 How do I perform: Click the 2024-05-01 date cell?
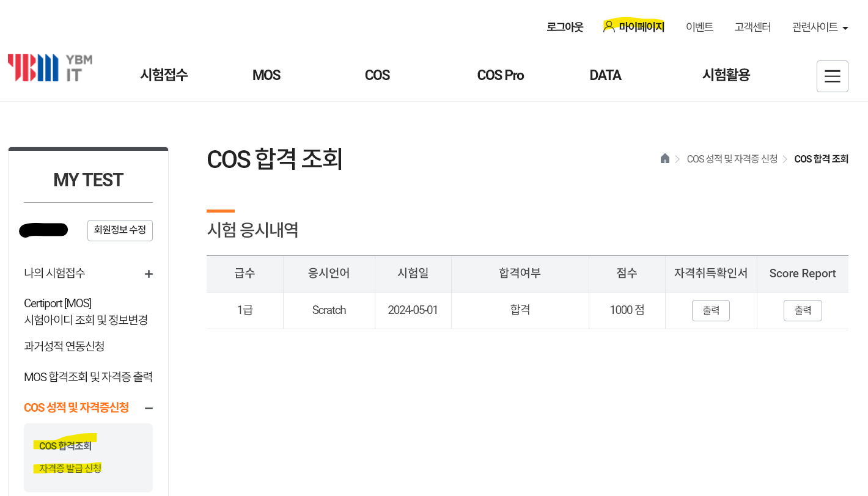(413, 310)
